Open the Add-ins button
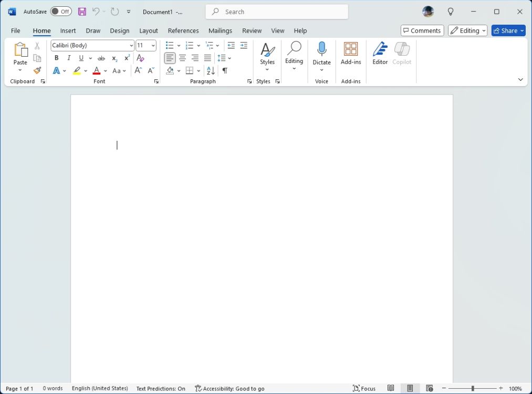 coord(351,54)
